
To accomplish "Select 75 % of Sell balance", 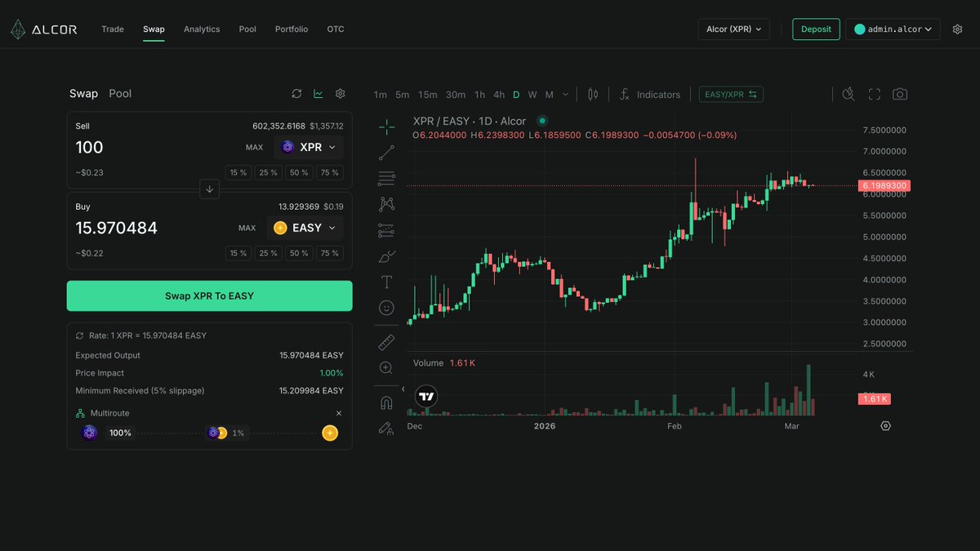I will point(330,173).
